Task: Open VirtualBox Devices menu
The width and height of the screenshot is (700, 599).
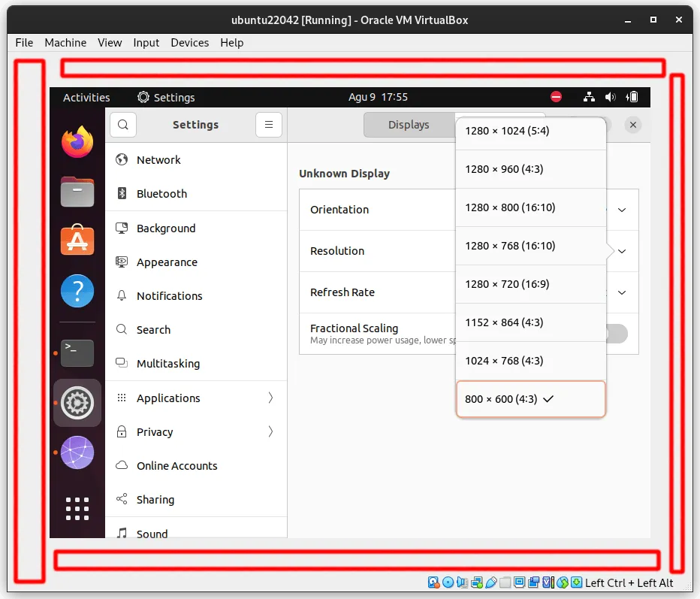Action: pyautogui.click(x=190, y=43)
